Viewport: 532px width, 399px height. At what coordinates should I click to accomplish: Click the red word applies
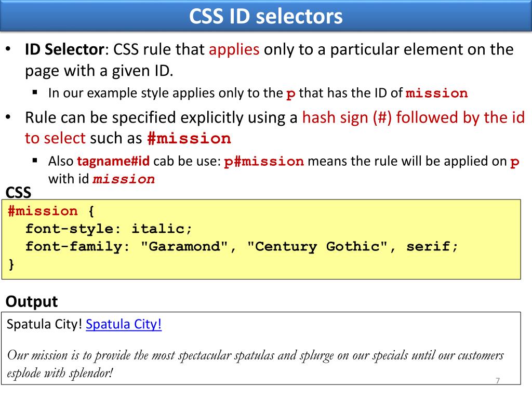coord(234,50)
